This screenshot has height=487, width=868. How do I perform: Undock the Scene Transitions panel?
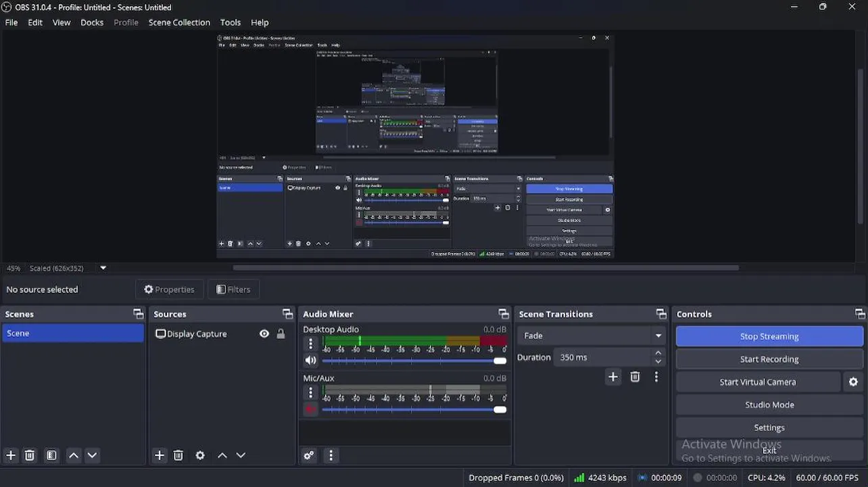click(661, 314)
